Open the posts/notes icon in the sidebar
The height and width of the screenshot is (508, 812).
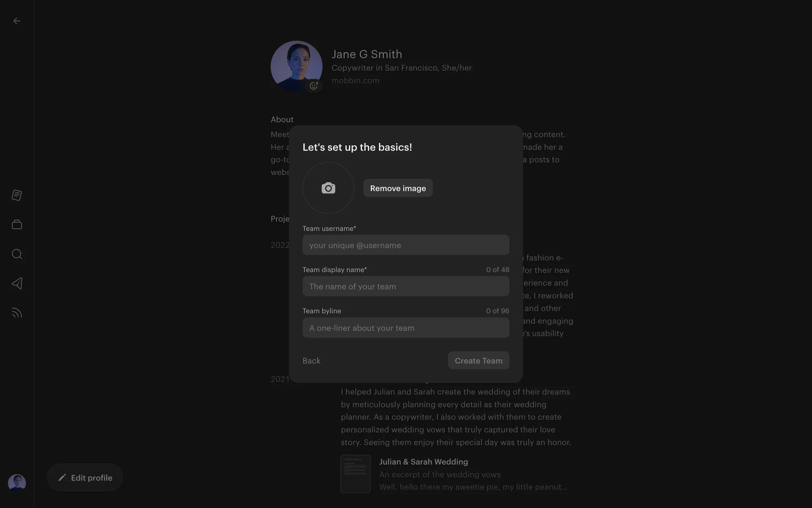point(17,195)
